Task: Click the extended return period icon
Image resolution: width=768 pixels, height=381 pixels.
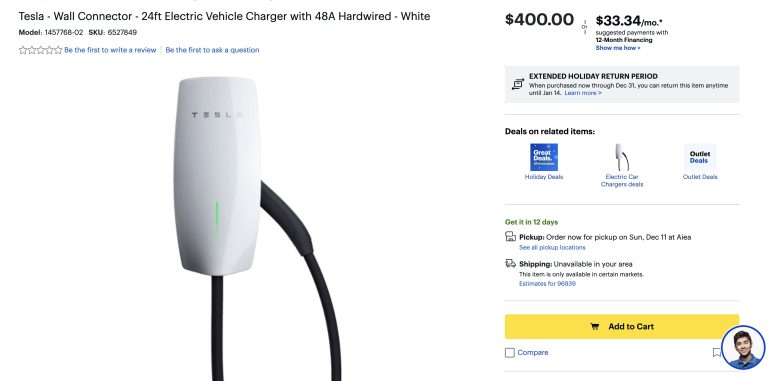Action: (518, 84)
